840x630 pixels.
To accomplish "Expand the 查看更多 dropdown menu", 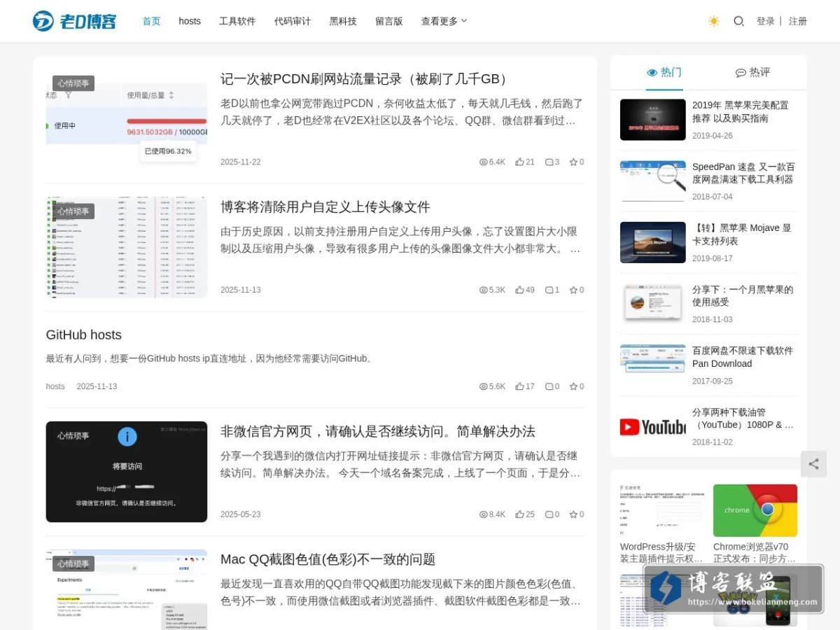I will [x=444, y=21].
